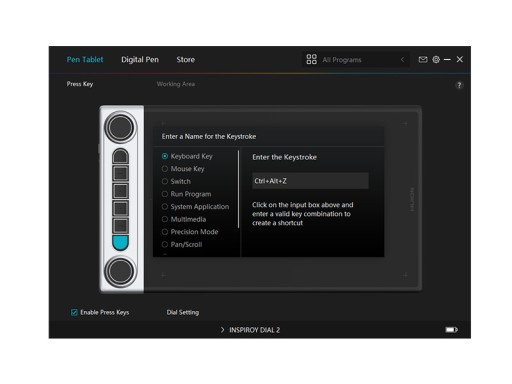Open the Working Area section
The height and width of the screenshot is (384, 512).
(176, 84)
